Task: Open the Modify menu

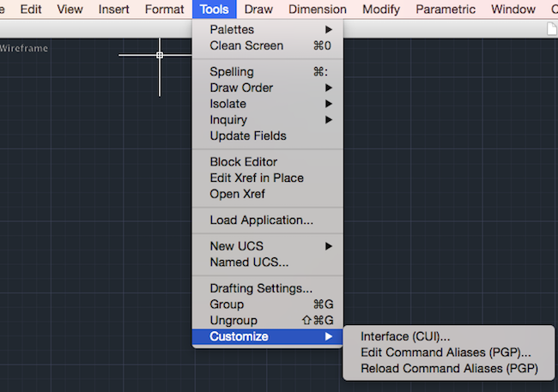Action: [381, 9]
